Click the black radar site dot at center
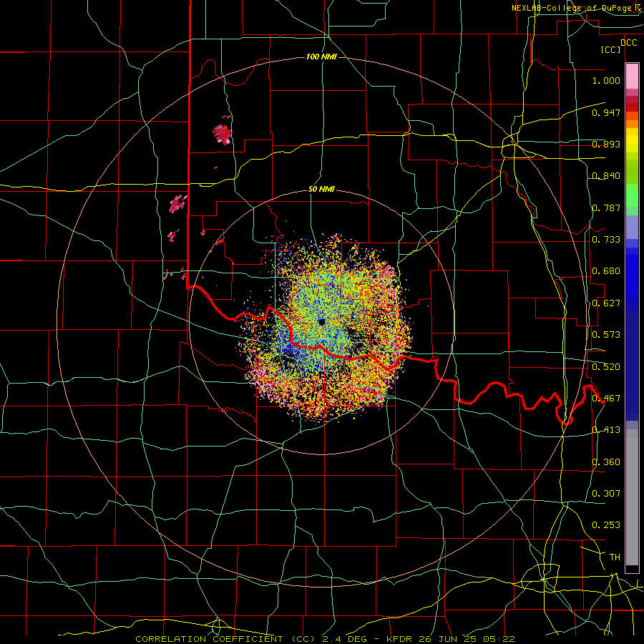Screen dimensions: 644x644 pyautogui.click(x=321, y=321)
